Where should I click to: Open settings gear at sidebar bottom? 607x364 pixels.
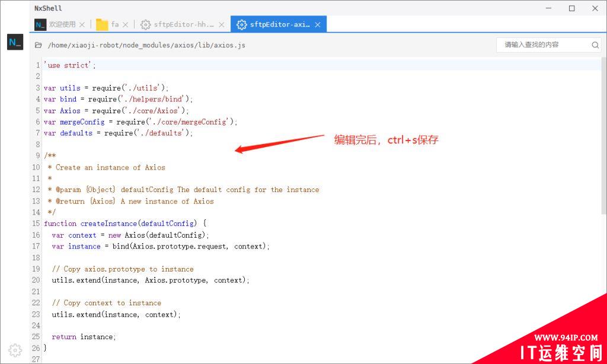(x=15, y=350)
